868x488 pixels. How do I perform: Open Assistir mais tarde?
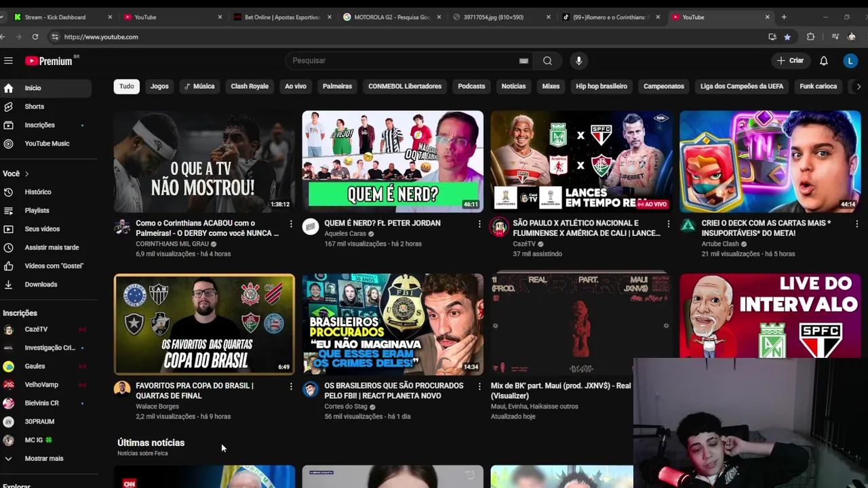(45, 247)
